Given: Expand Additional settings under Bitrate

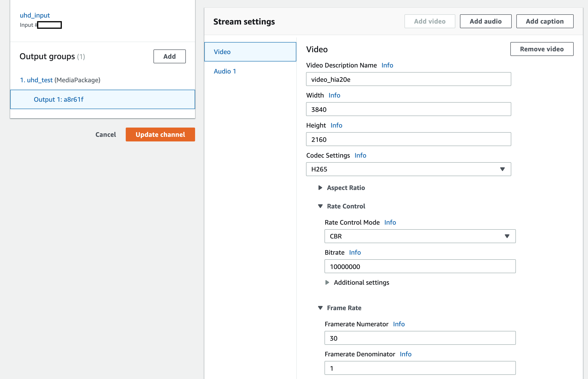Looking at the screenshot, I should click(327, 283).
